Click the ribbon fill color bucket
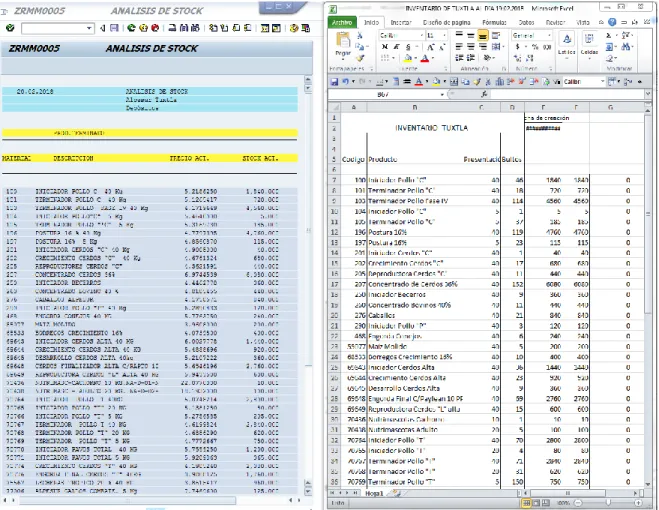The image size is (659, 510). tap(408, 58)
